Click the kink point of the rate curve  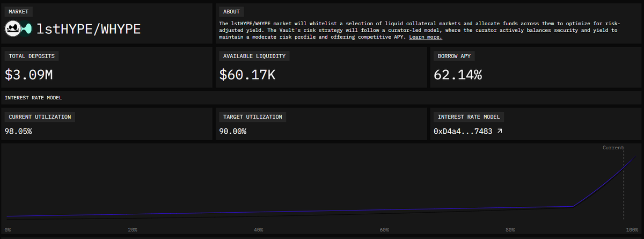tap(573, 206)
